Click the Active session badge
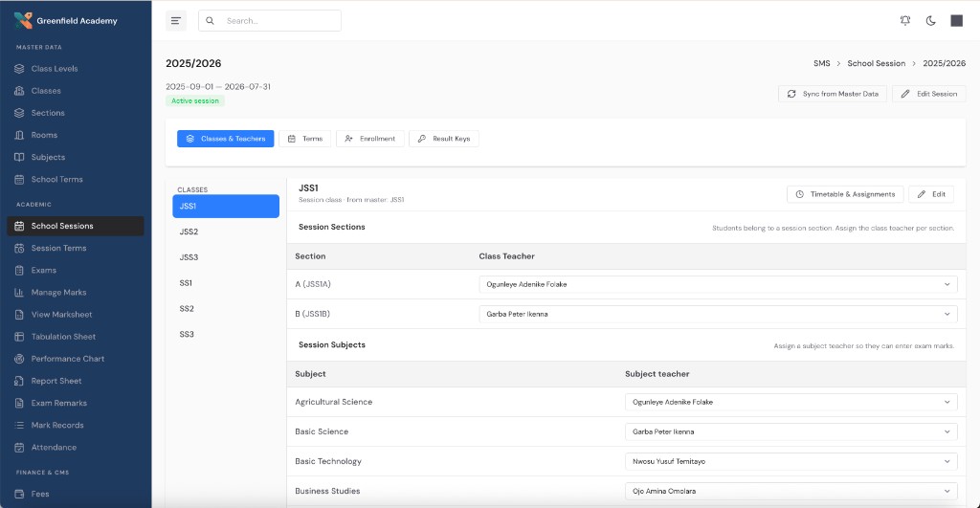Viewport: 980px width, 508px height. tap(195, 100)
